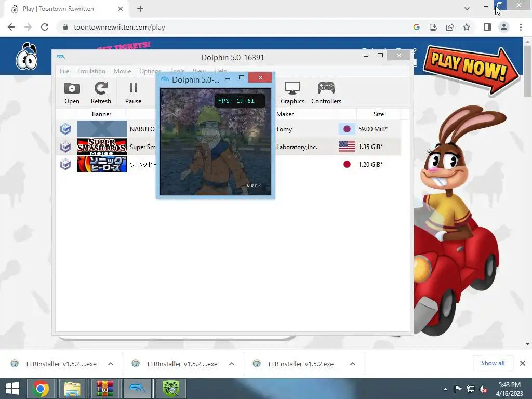Click the USA flag in Super Smash row
Screen dimensions: 532x399
pos(347,147)
